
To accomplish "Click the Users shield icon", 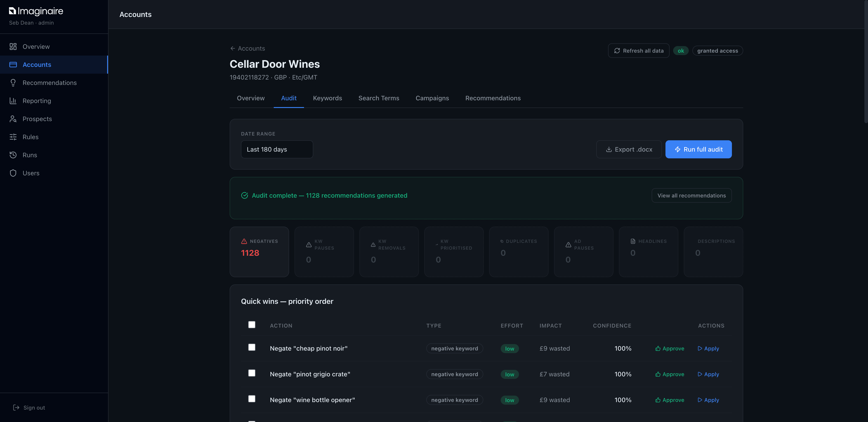I will [13, 173].
